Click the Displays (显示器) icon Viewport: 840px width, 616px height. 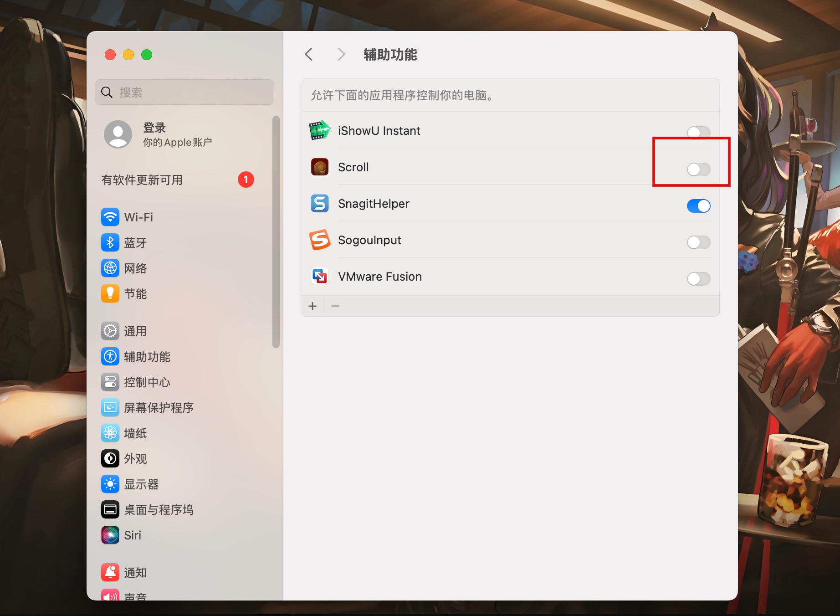pyautogui.click(x=110, y=484)
